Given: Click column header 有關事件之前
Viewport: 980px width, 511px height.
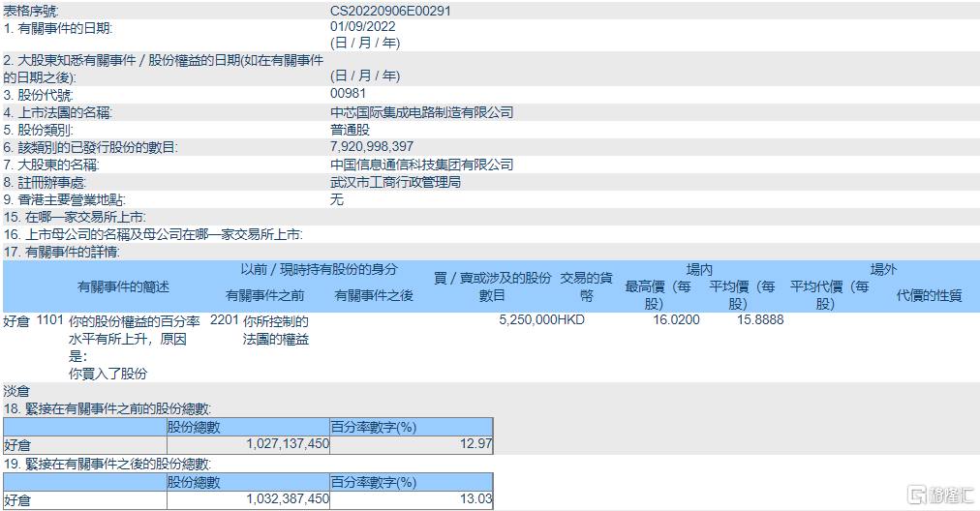Looking at the screenshot, I should (265, 295).
